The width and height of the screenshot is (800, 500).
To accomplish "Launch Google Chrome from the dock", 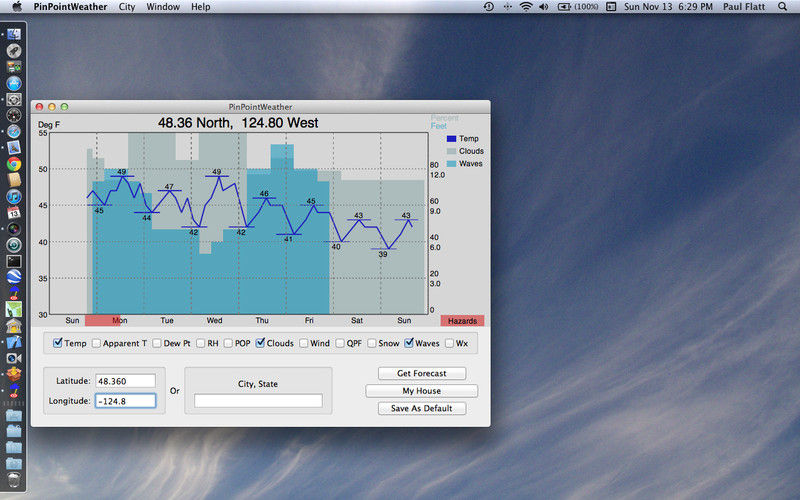I will tap(14, 164).
